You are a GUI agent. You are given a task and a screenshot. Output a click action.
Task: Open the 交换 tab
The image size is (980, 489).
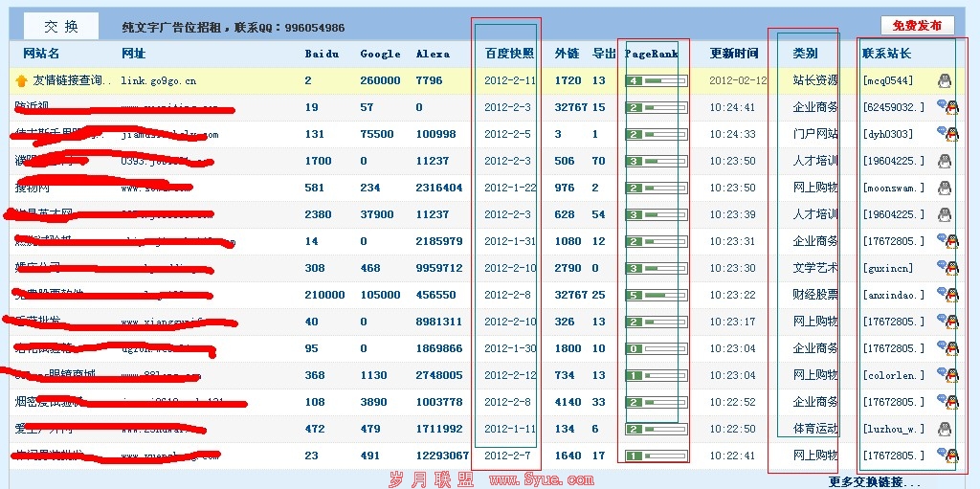[61, 27]
